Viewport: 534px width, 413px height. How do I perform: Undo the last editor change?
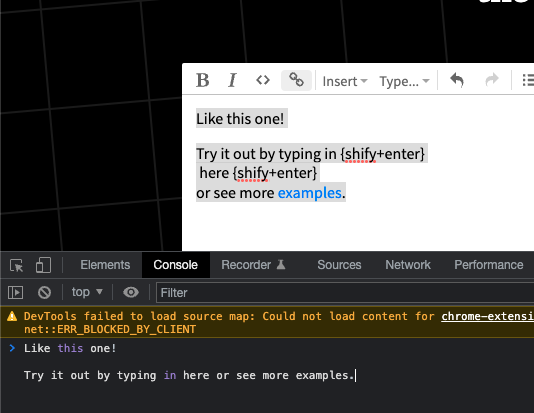pos(457,81)
